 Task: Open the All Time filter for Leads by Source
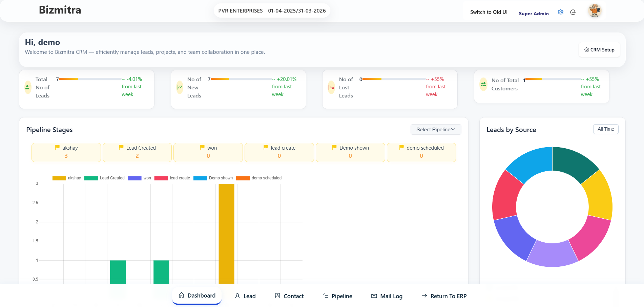[605, 129]
